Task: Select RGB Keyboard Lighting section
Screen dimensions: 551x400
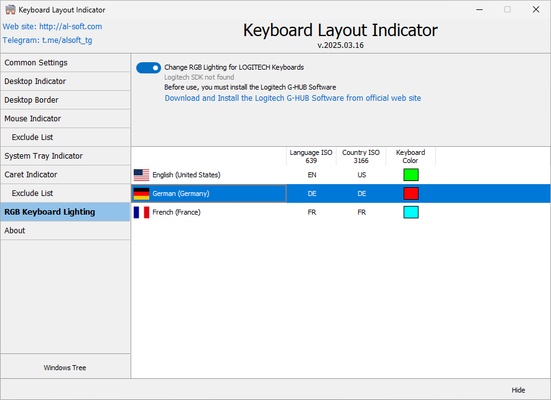Action: coord(65,212)
